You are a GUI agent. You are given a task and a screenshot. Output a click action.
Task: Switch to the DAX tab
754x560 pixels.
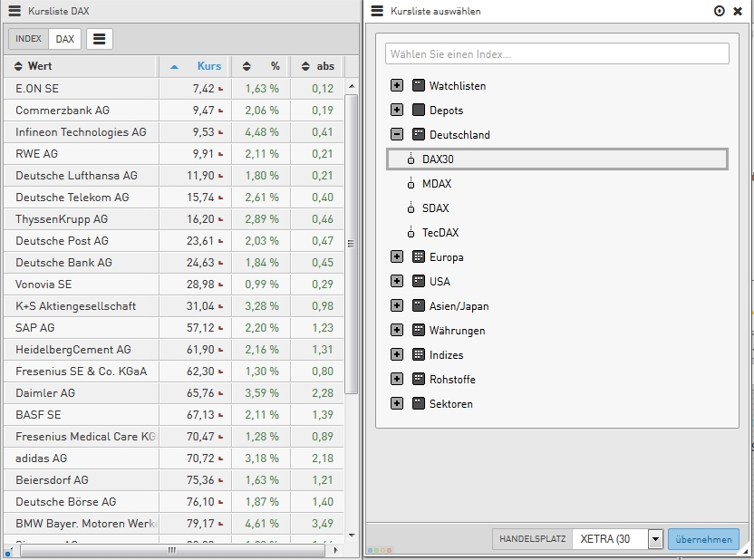coord(64,39)
